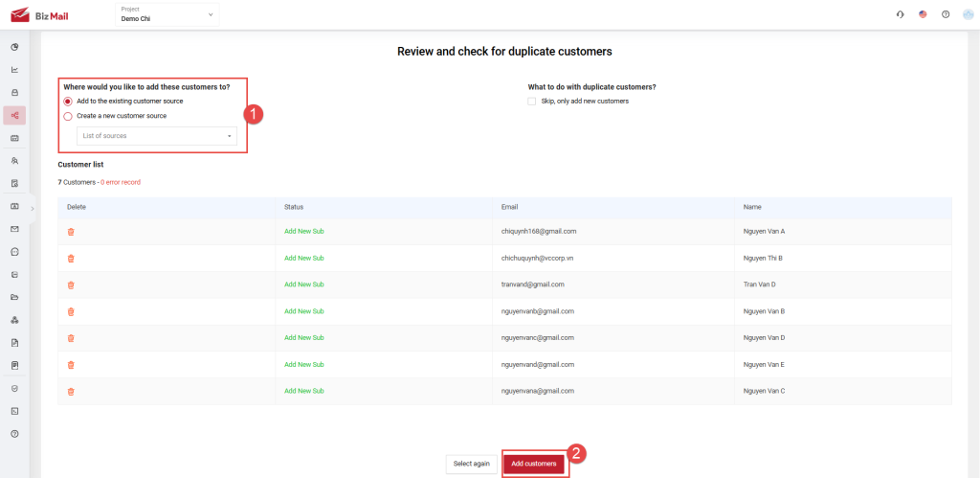
Task: Open the user avatar profile icon
Action: pos(968,14)
